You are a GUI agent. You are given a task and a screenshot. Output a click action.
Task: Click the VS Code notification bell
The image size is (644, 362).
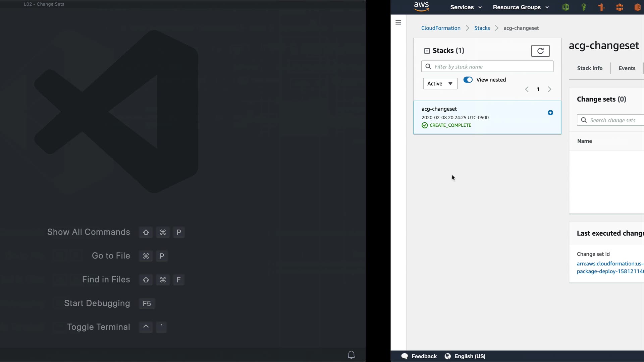[x=351, y=355]
